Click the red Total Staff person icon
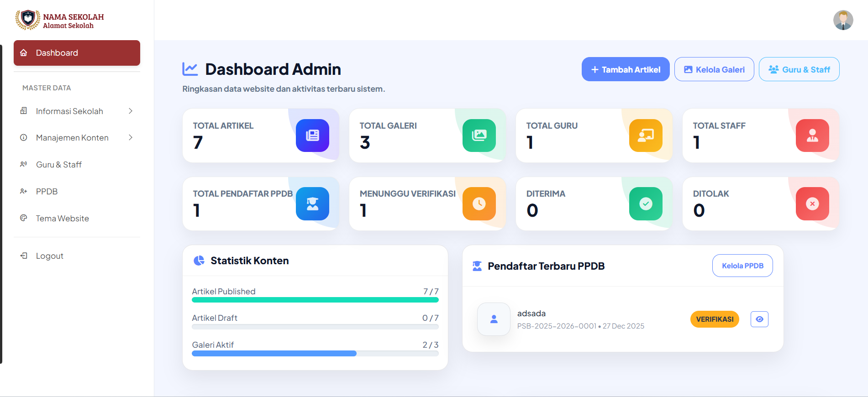The width and height of the screenshot is (868, 397). (812, 136)
